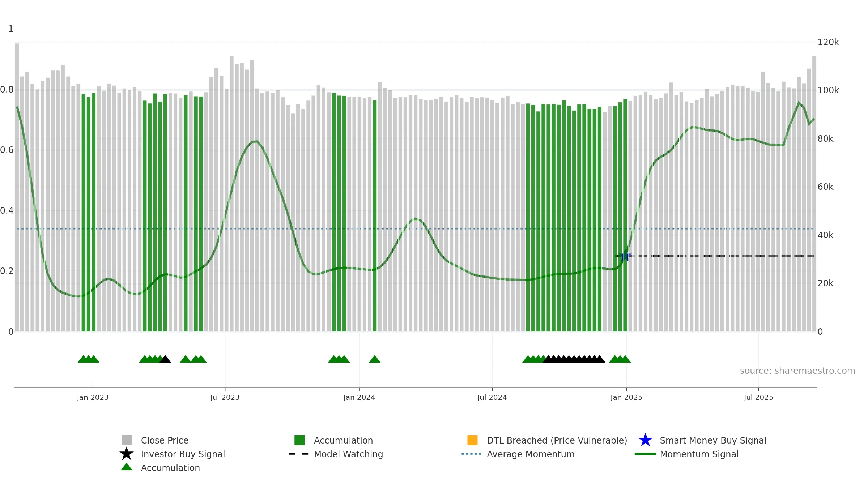
Task: Click the dotted Average Momentum legend line
Action: 472,454
